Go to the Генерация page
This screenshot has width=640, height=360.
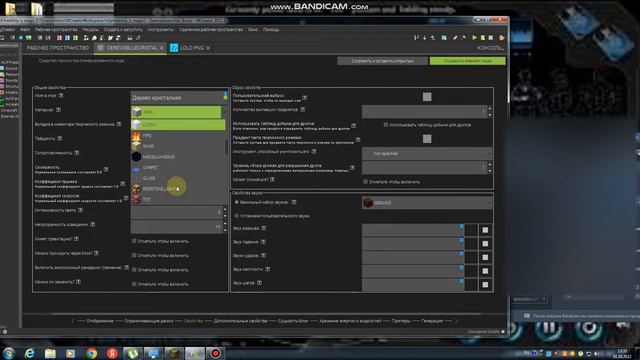(x=432, y=321)
